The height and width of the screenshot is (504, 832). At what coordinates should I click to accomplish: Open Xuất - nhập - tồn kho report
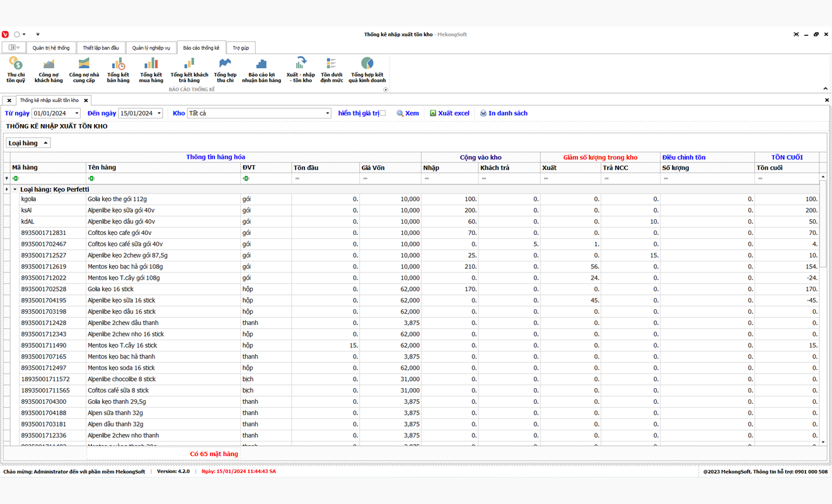(301, 70)
